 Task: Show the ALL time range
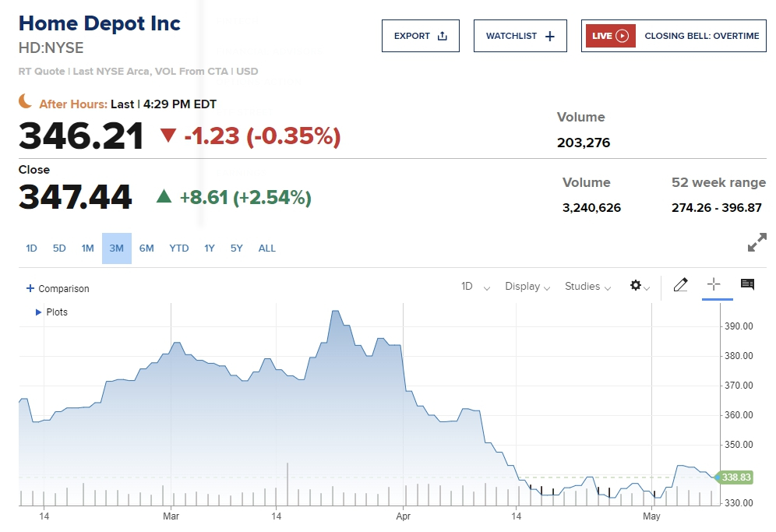point(267,248)
